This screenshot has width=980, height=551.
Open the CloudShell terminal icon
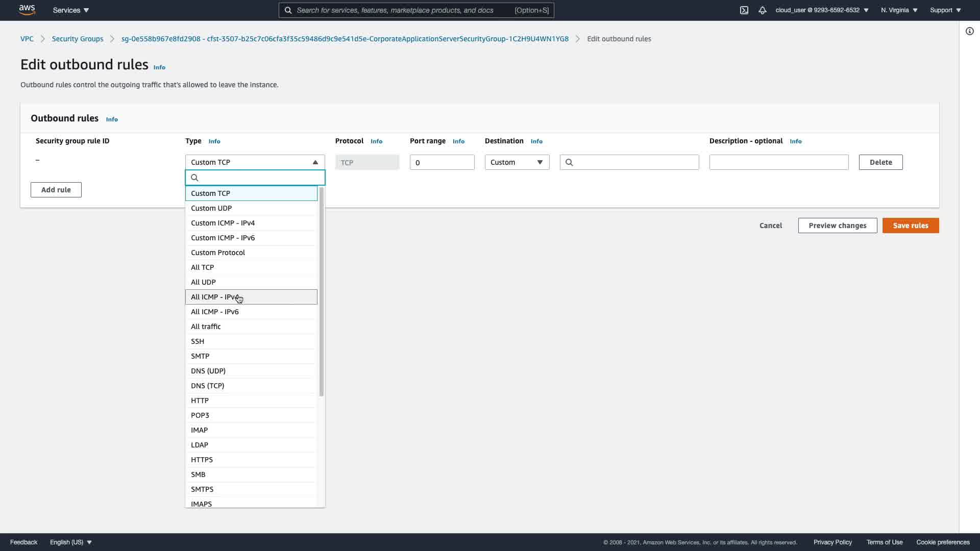[744, 10]
